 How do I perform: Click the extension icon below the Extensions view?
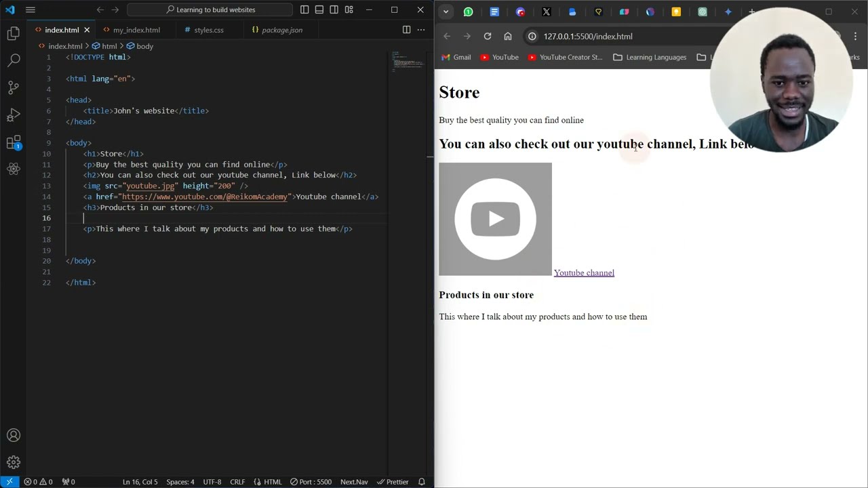tap(14, 169)
